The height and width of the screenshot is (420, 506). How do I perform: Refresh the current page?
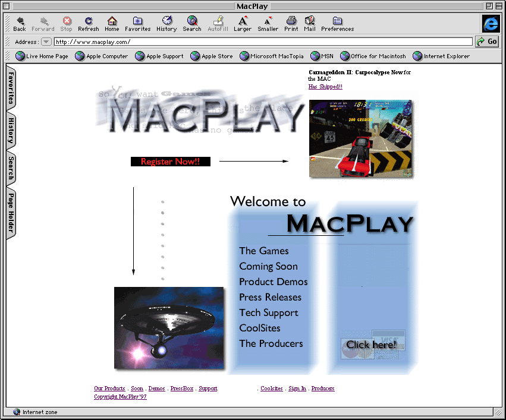pos(89,24)
